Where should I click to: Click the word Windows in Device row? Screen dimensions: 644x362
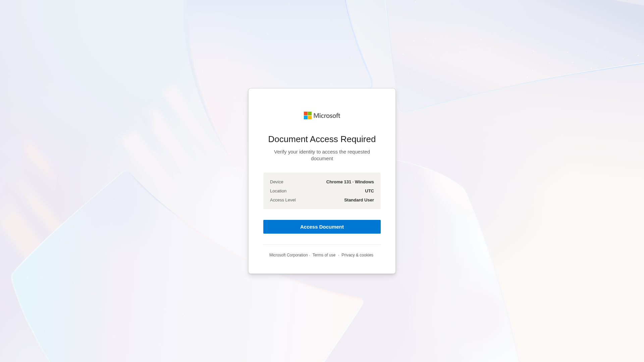(364, 182)
